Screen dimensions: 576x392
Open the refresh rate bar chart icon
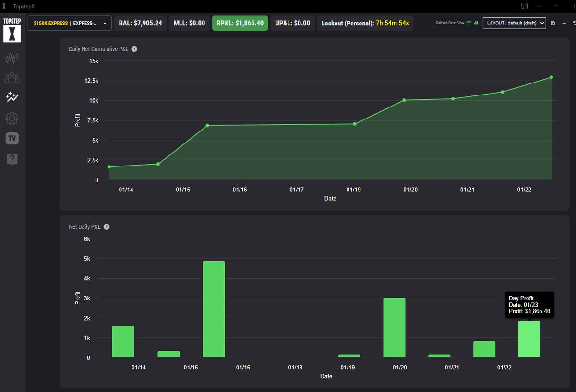tap(476, 22)
